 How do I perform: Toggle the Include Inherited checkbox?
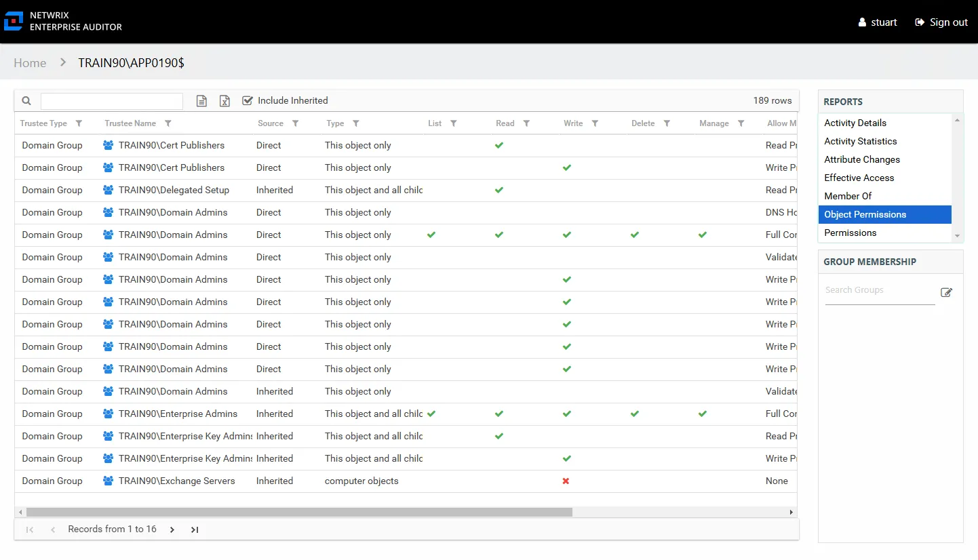(x=248, y=100)
